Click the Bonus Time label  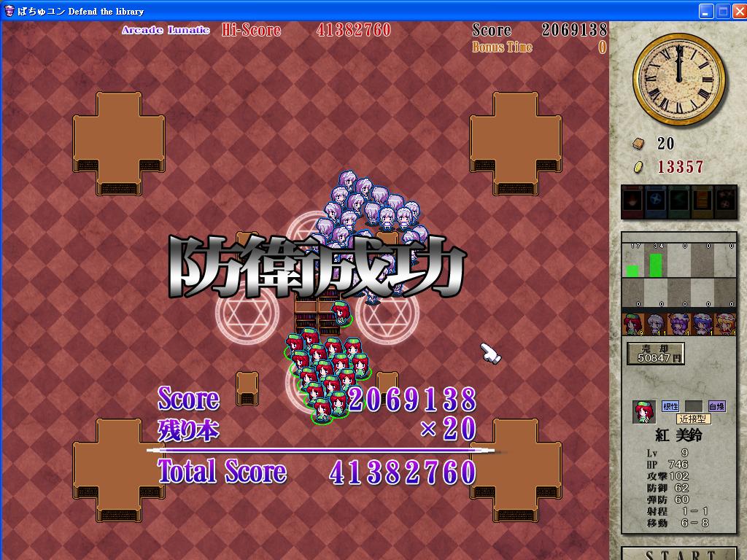tap(502, 47)
